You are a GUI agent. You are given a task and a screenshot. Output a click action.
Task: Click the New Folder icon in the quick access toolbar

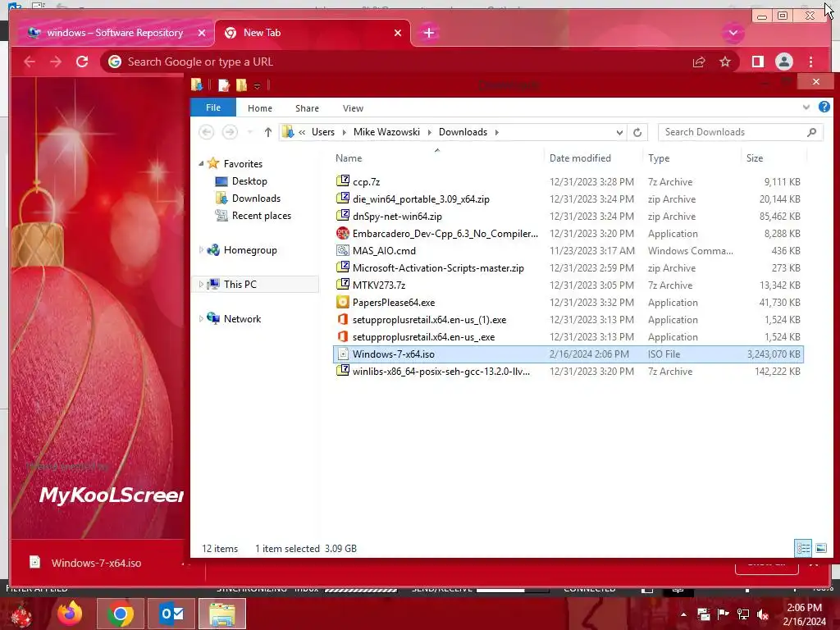[x=242, y=85]
